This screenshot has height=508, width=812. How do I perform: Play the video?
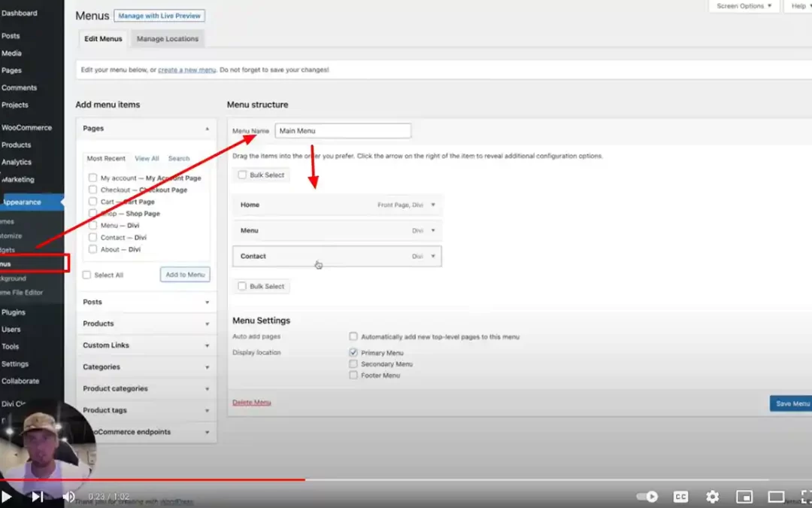pos(5,497)
